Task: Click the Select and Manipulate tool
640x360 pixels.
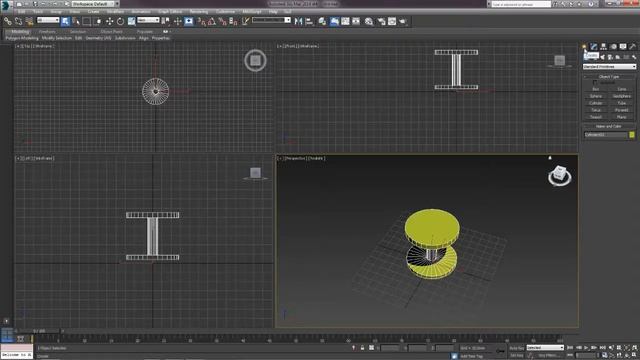Action: 178,21
